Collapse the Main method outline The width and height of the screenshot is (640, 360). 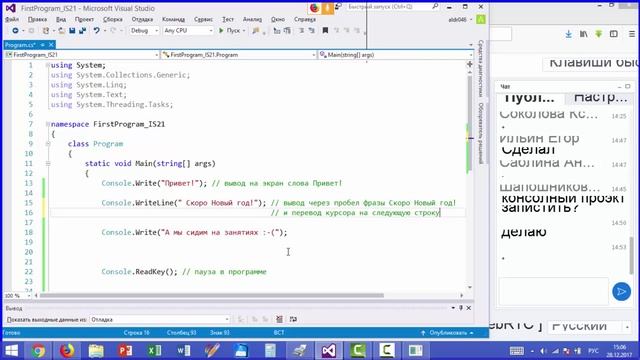tap(48, 163)
